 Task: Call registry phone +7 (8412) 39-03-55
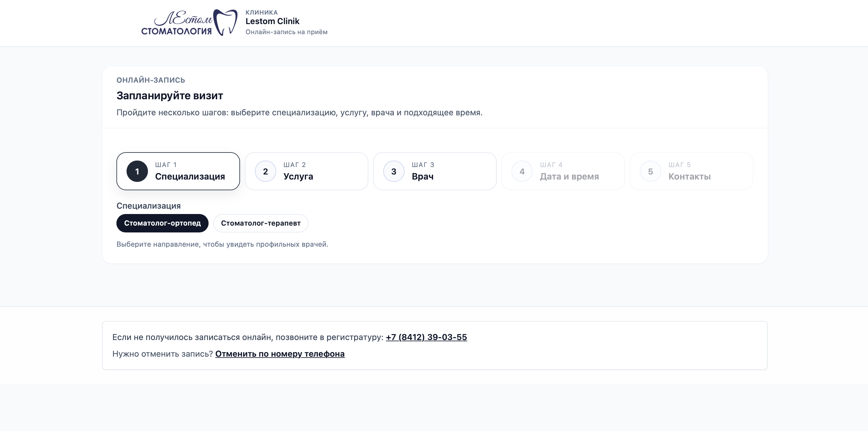pos(426,337)
